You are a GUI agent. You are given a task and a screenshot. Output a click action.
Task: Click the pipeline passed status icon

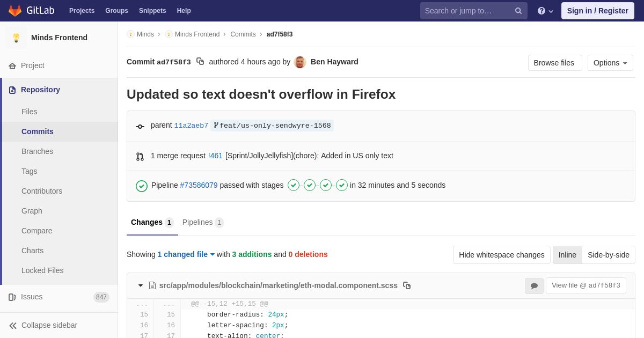[142, 186]
